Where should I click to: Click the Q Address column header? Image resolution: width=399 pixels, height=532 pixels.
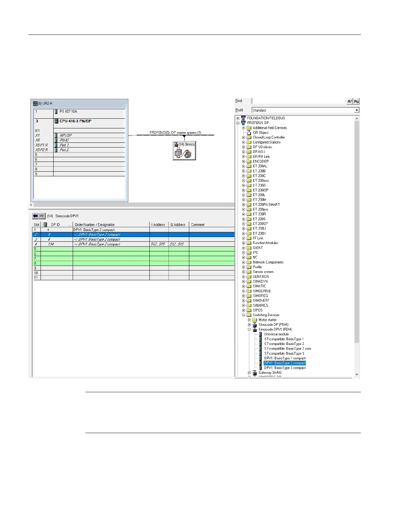pyautogui.click(x=179, y=225)
